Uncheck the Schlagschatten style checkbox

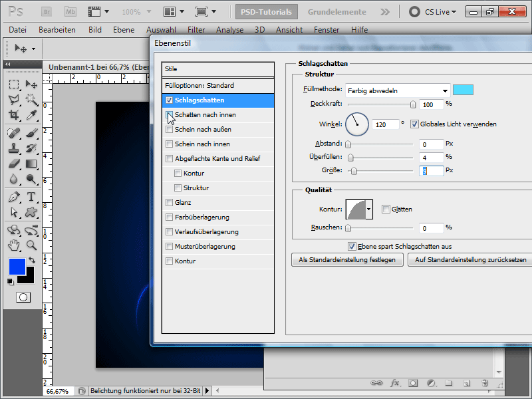(x=169, y=100)
